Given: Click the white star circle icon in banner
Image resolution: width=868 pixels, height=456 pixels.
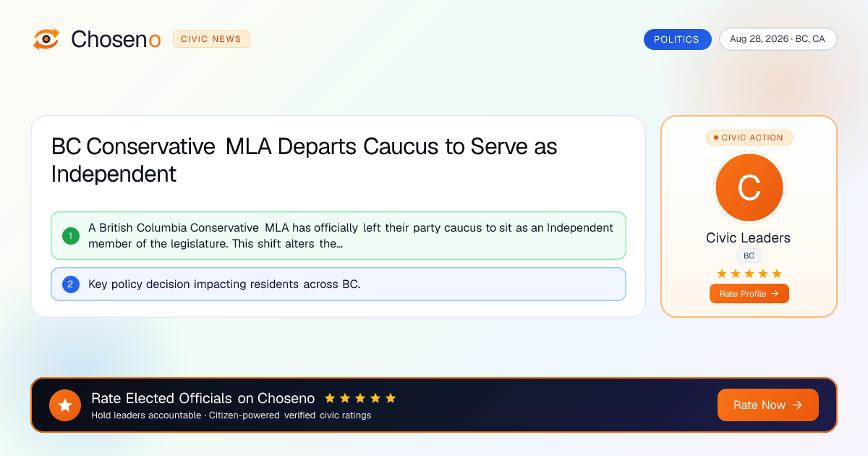Looking at the screenshot, I should coord(65,405).
